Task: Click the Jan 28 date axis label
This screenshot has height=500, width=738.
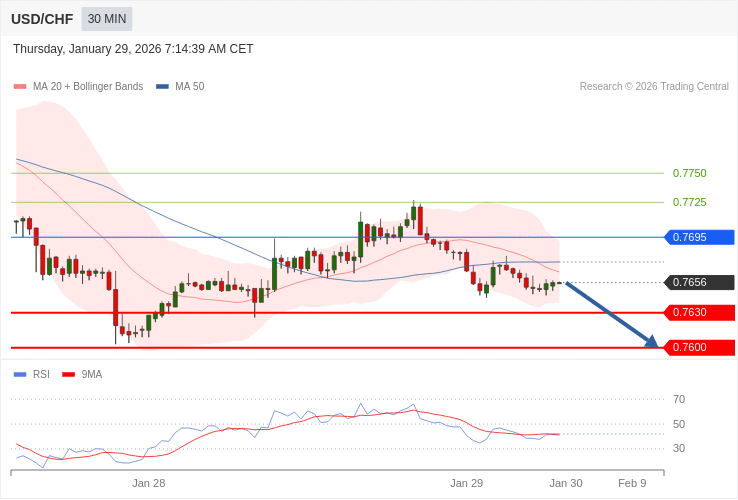Action: (x=149, y=484)
